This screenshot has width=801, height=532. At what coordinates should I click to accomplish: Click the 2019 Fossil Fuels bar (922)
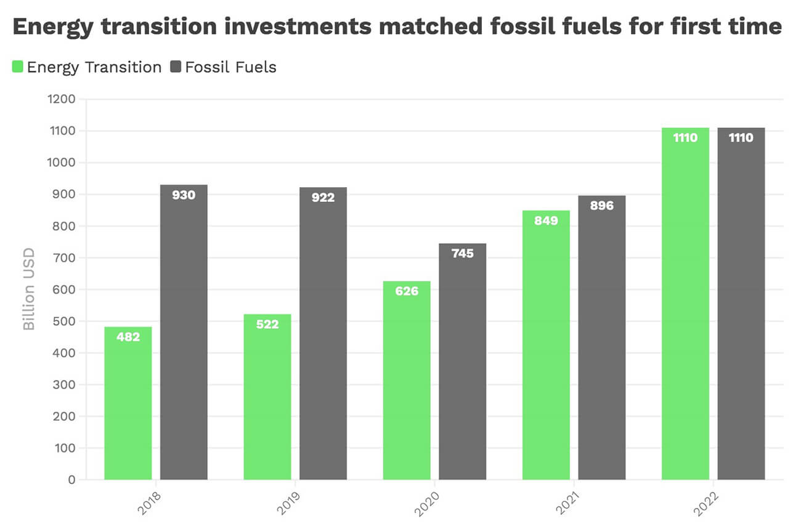coord(323,333)
